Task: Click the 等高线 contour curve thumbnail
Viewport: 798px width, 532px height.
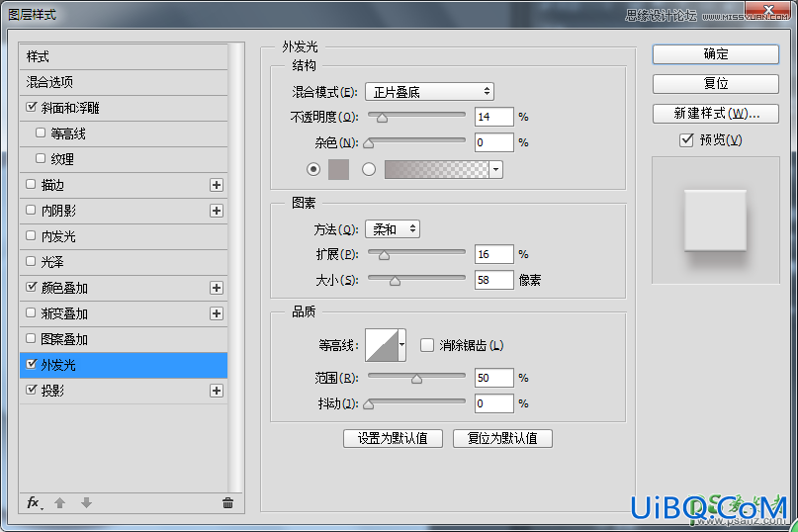Action: click(382, 345)
